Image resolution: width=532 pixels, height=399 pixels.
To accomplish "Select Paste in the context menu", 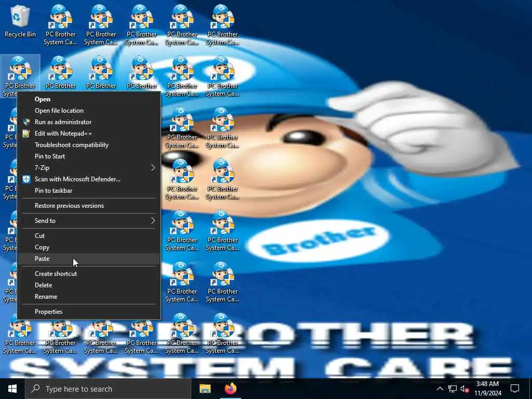I will coord(88,259).
